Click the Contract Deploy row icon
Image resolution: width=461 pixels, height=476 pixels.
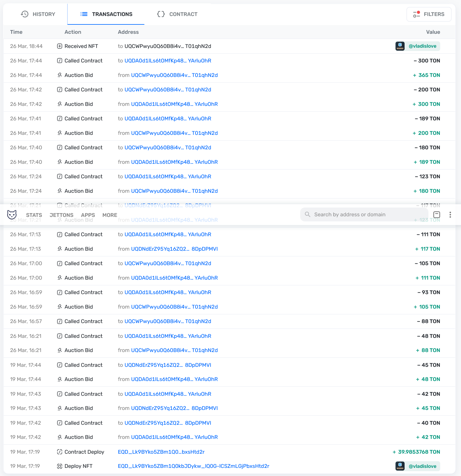pyautogui.click(x=60, y=452)
